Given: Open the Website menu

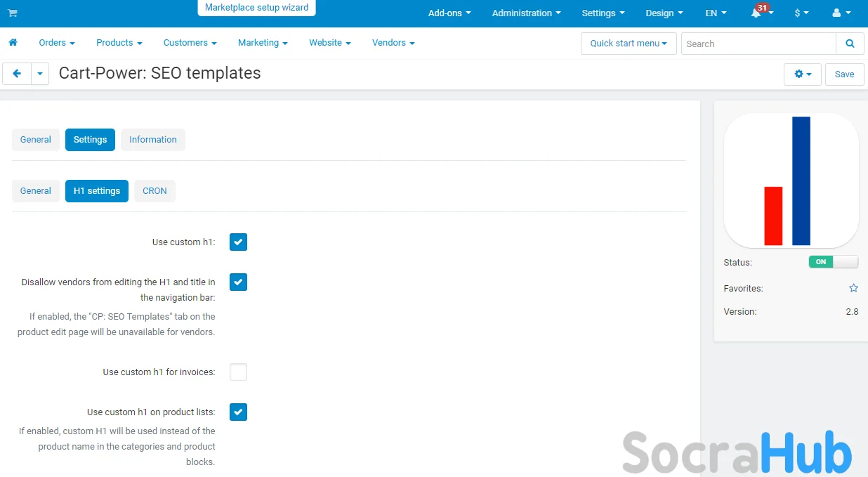Looking at the screenshot, I should (x=330, y=43).
